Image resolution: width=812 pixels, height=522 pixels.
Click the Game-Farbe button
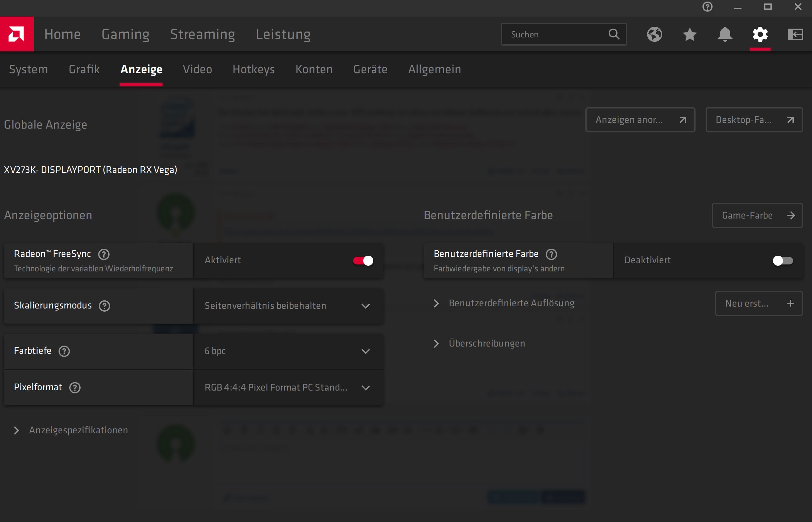pyautogui.click(x=757, y=215)
